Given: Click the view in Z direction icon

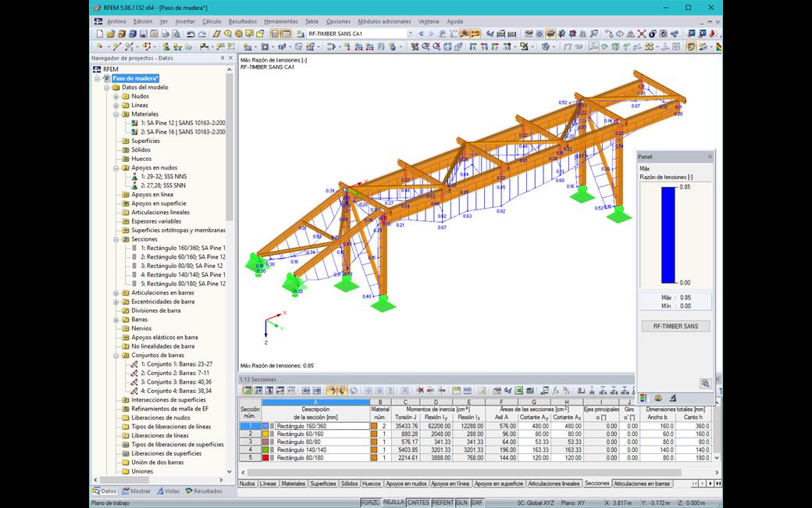Looking at the screenshot, I should tap(495, 47).
